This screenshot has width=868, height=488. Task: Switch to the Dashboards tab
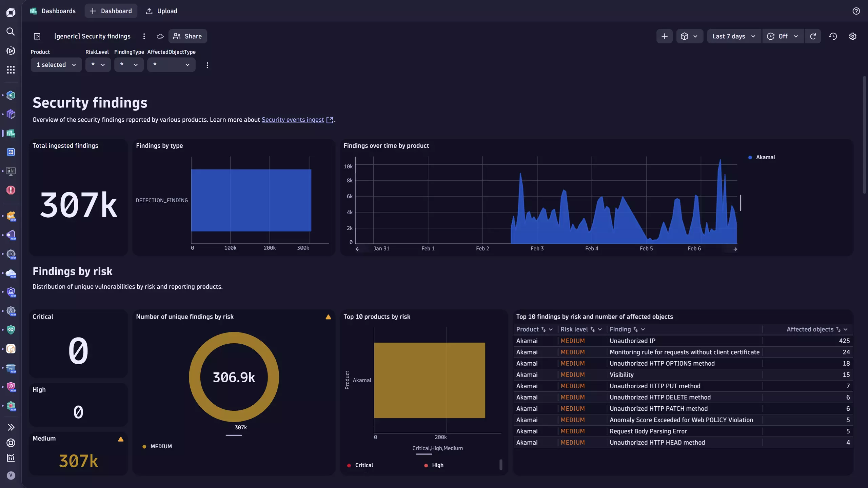click(53, 11)
